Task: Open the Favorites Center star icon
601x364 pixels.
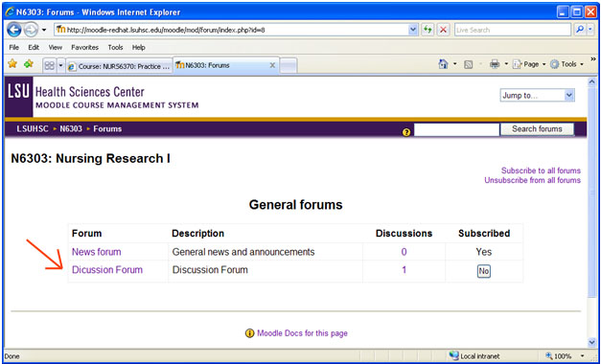Action: pos(12,64)
